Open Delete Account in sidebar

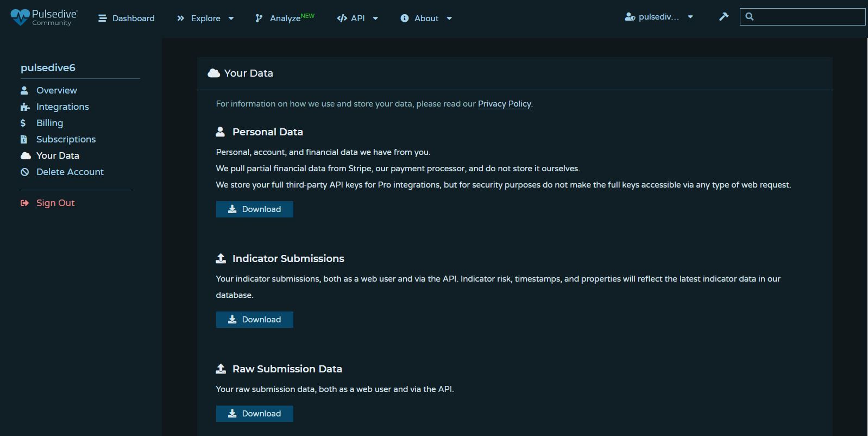tap(70, 172)
